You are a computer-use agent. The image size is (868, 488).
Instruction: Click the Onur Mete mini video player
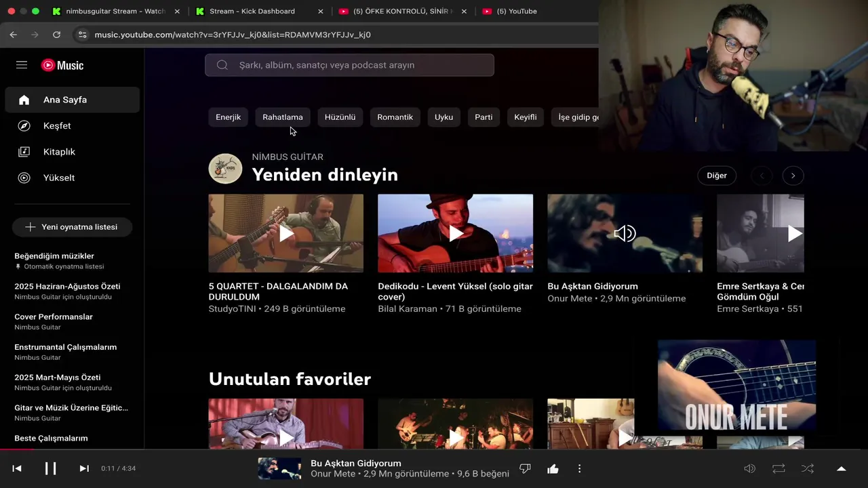point(736,385)
